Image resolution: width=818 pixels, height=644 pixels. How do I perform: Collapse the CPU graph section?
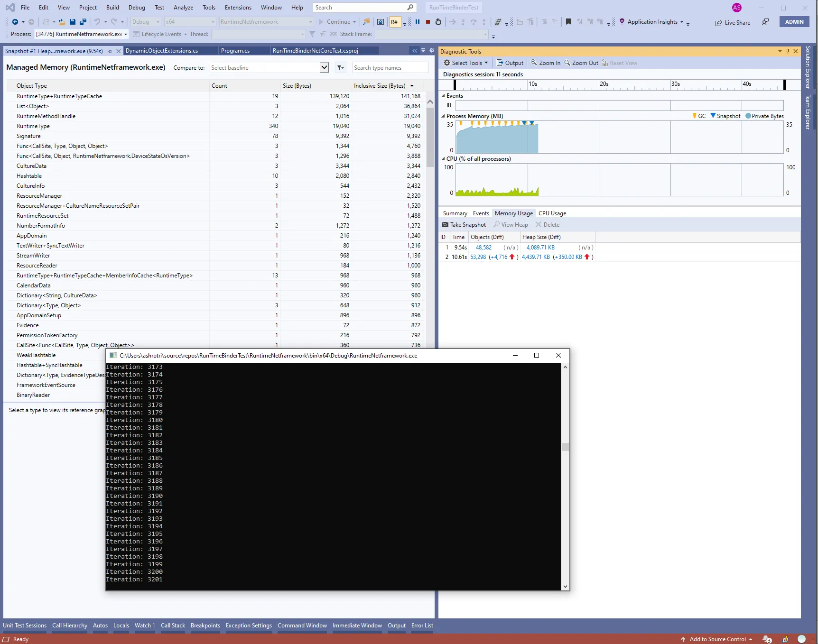[443, 159]
